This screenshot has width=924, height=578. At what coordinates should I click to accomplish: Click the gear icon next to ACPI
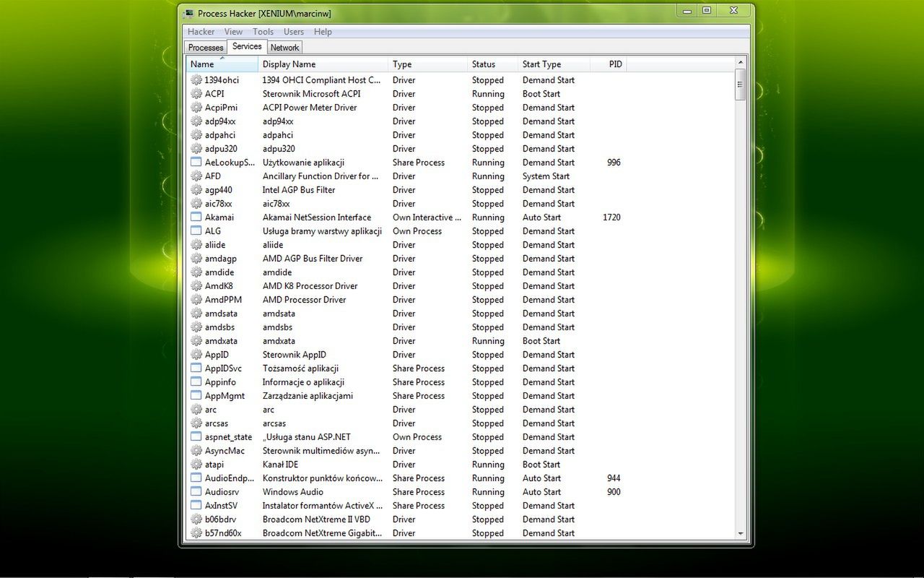click(196, 94)
